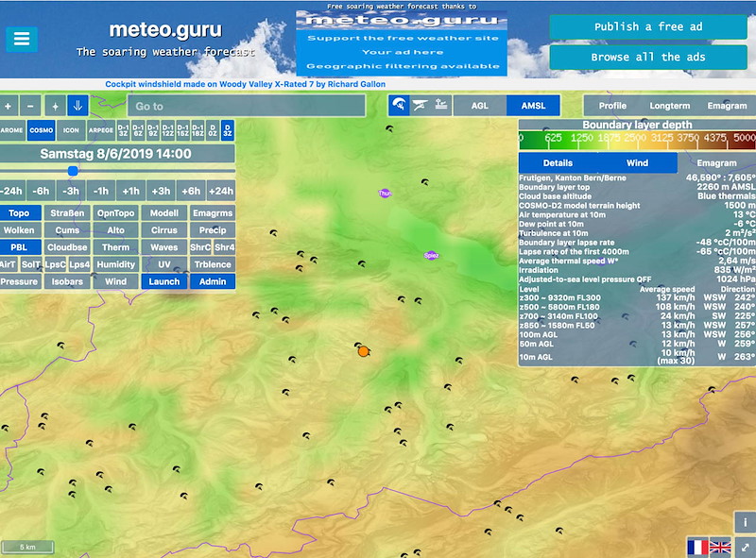756x558 pixels.
Task: Open the hamburger menu
Action: [x=22, y=39]
